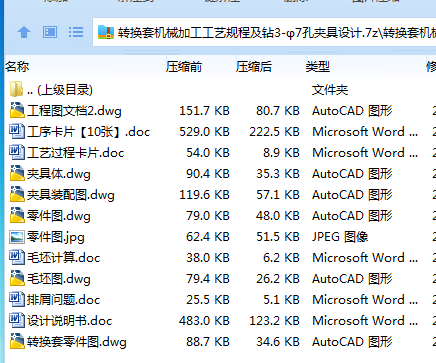Click the 26.2 KB compressed size cell
The height and width of the screenshot is (363, 436).
point(278,279)
